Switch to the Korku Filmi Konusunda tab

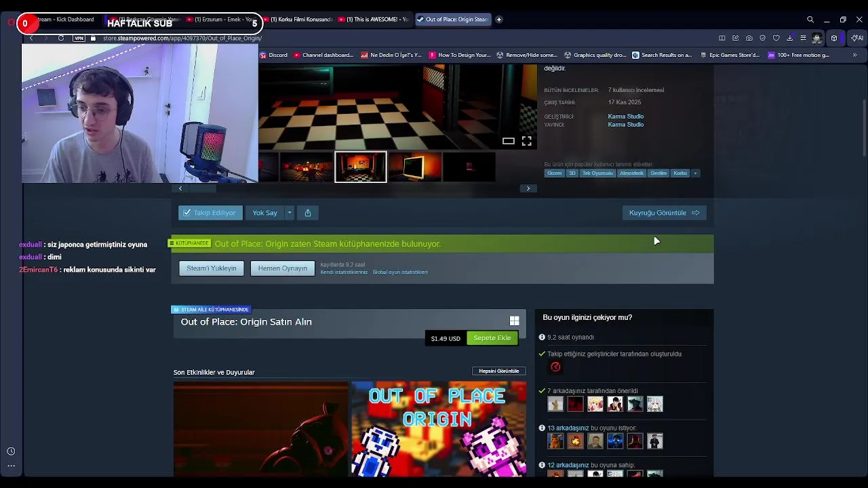[x=298, y=19]
